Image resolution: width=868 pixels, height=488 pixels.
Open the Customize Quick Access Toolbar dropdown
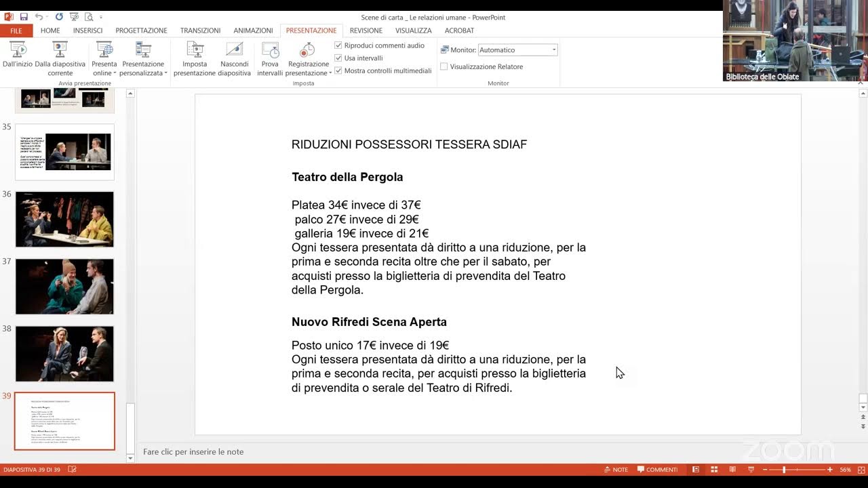[x=101, y=17]
